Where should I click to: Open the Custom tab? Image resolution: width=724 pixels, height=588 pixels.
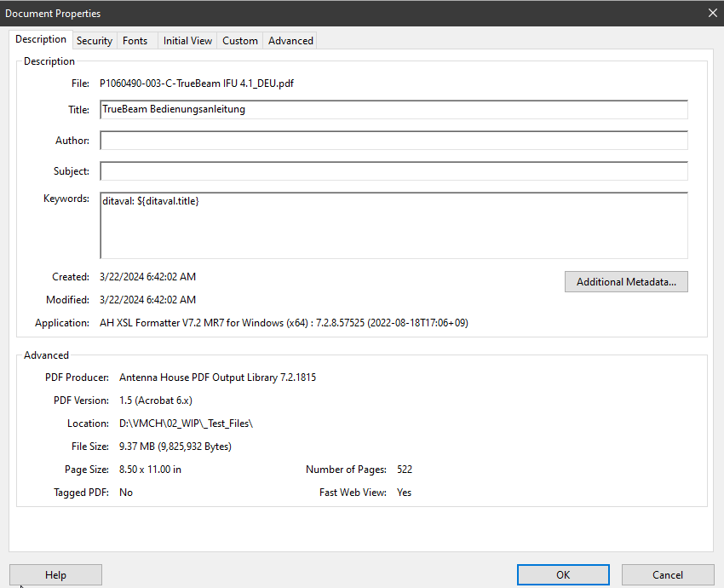pyautogui.click(x=240, y=41)
